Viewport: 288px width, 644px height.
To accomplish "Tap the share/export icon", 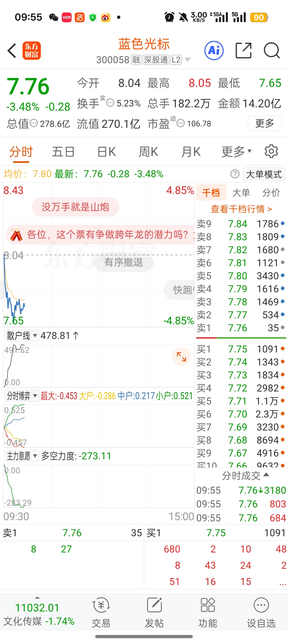I will click(x=243, y=51).
